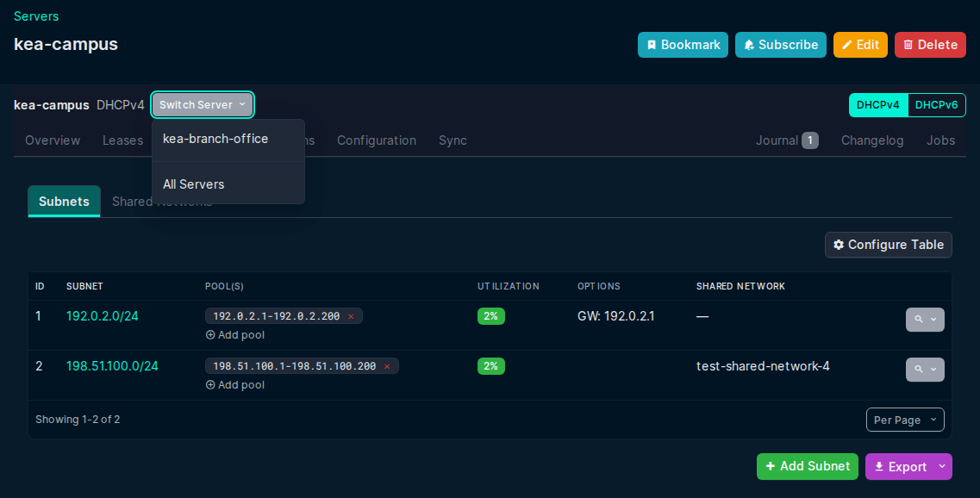Click the test-shared-network-4 cell
This screenshot has width=980, height=498.
(763, 366)
